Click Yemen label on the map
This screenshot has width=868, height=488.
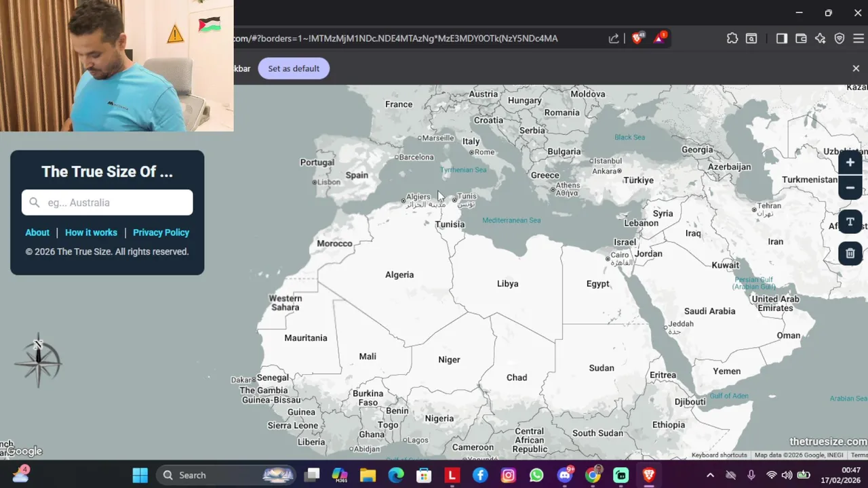[x=726, y=371]
